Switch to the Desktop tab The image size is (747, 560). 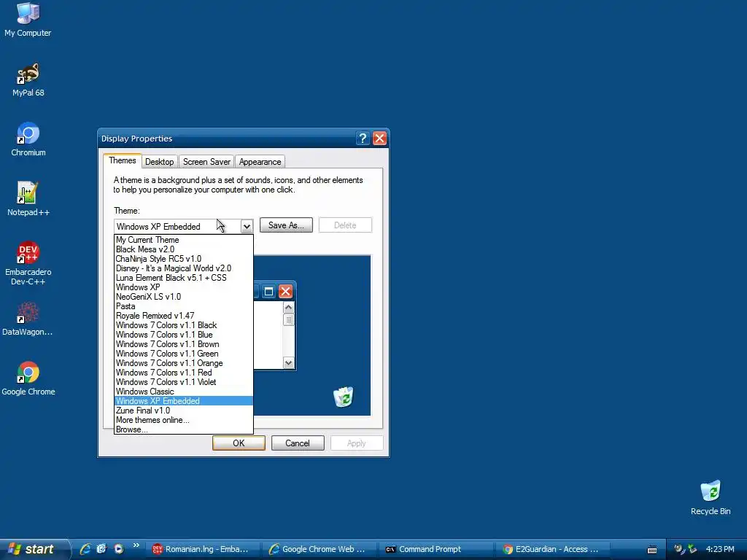(160, 162)
